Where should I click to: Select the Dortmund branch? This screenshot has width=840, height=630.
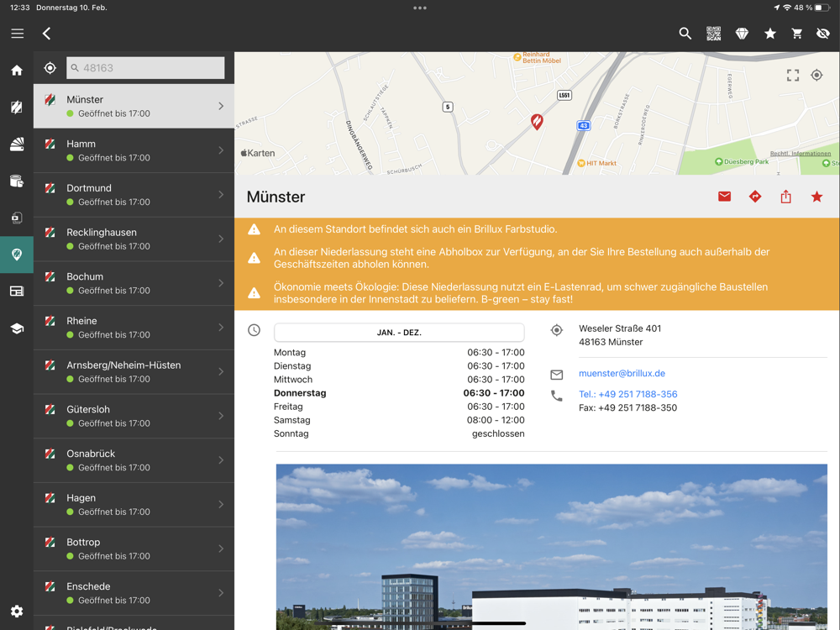[x=134, y=195]
